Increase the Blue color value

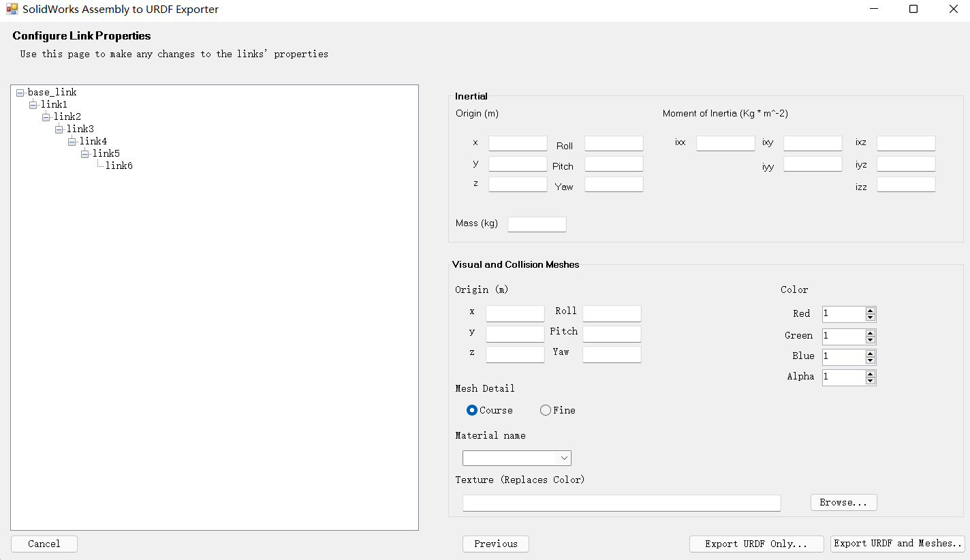[x=871, y=353]
